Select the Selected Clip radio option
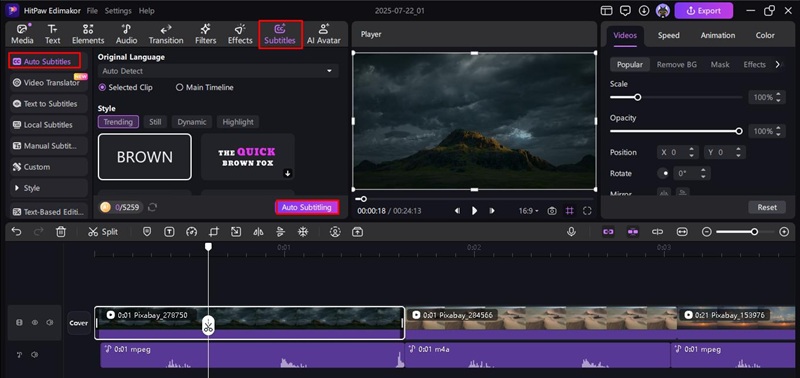Viewport: 800px width, 378px height. 126,87
